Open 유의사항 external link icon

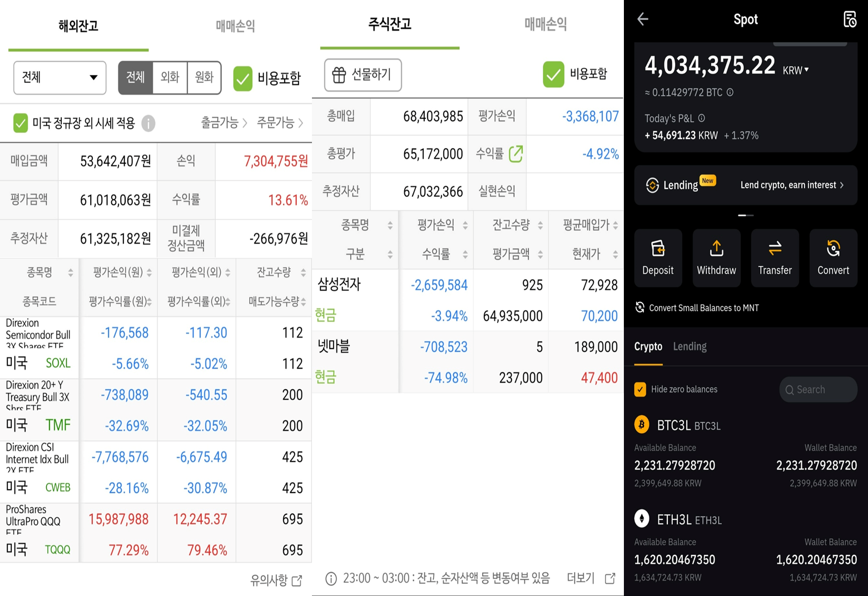pyautogui.click(x=297, y=580)
